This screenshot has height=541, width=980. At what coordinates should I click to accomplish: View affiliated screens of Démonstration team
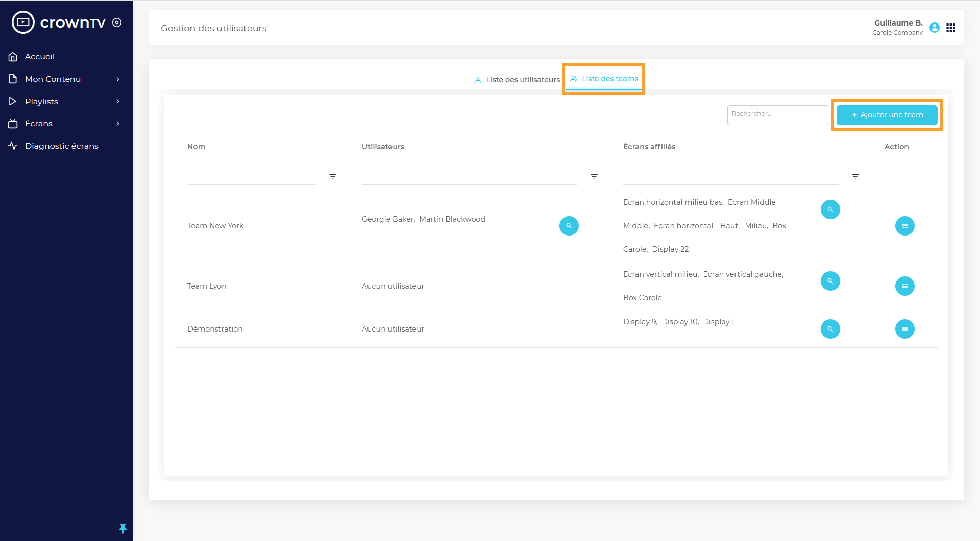point(830,329)
